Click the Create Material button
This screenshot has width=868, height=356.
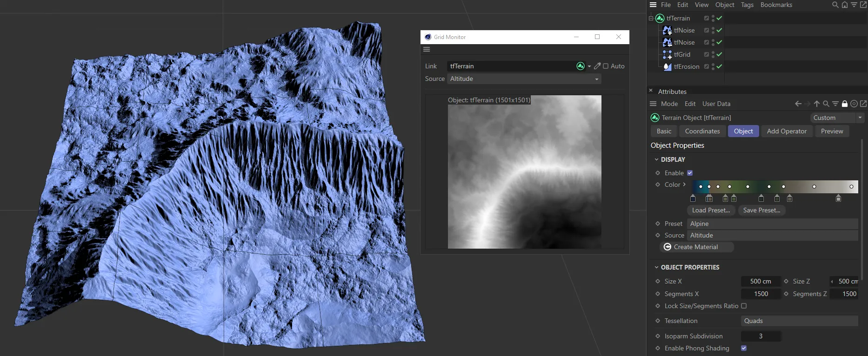[696, 247]
